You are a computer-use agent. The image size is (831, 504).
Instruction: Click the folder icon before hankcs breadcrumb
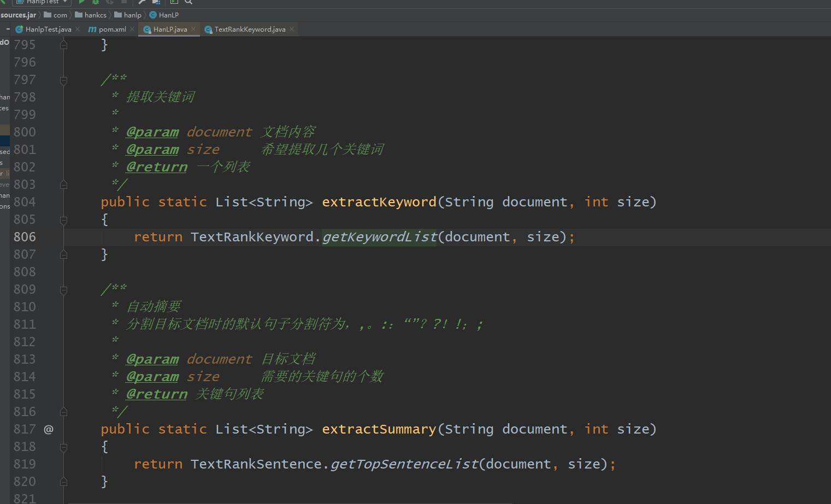(79, 15)
